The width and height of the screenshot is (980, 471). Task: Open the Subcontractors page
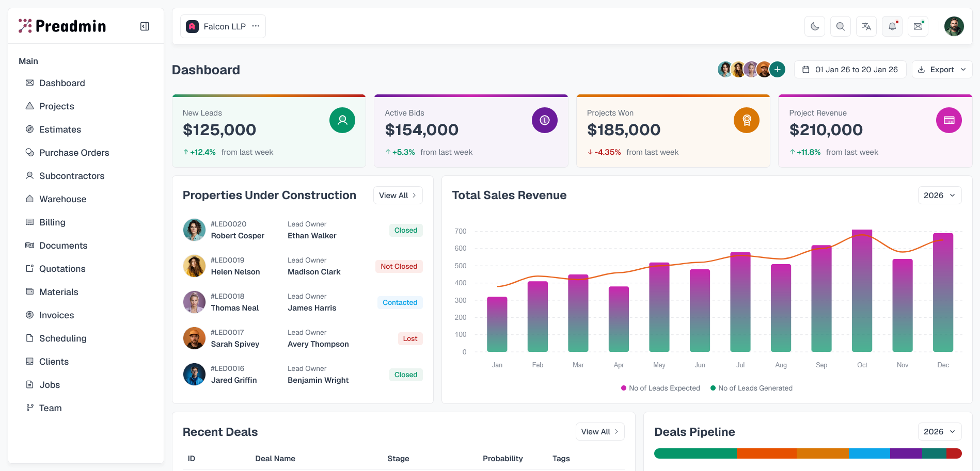click(72, 176)
